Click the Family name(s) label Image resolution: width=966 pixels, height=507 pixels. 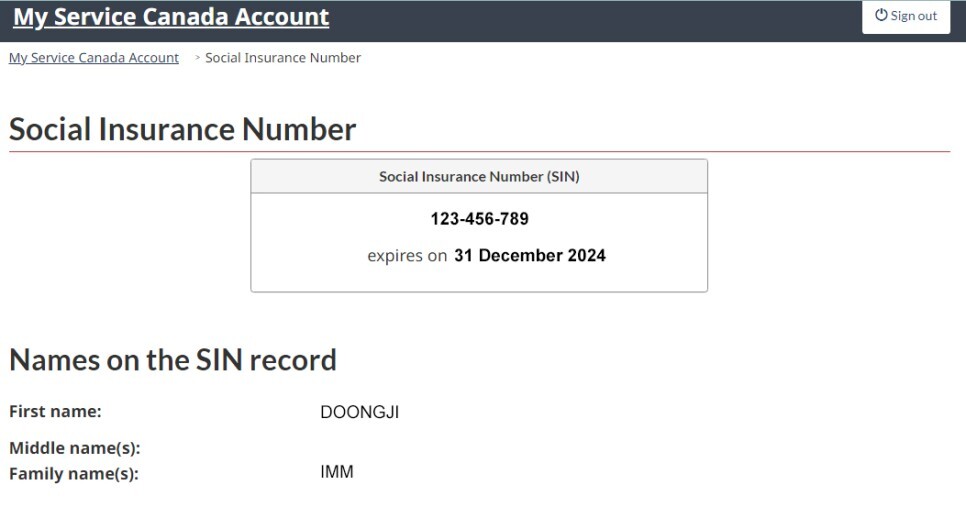tap(73, 473)
